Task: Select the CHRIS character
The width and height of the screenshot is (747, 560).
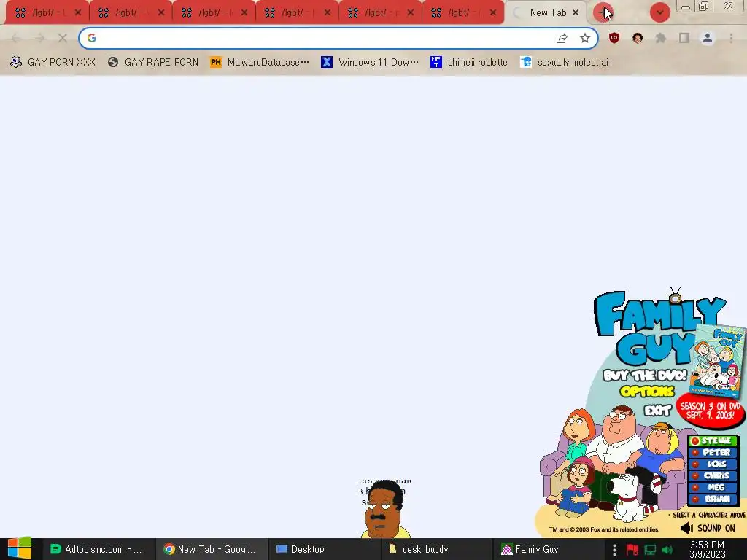Action: coord(713,475)
